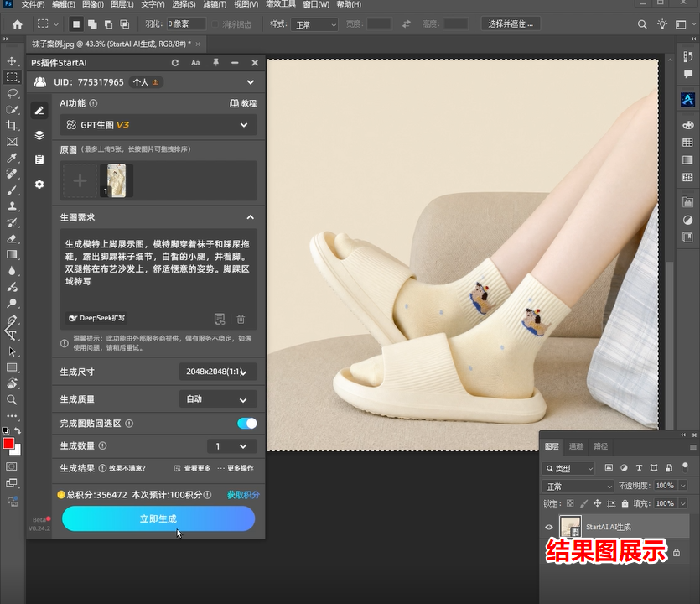Select the Eyedropper tool
700x604 pixels.
tap(12, 158)
